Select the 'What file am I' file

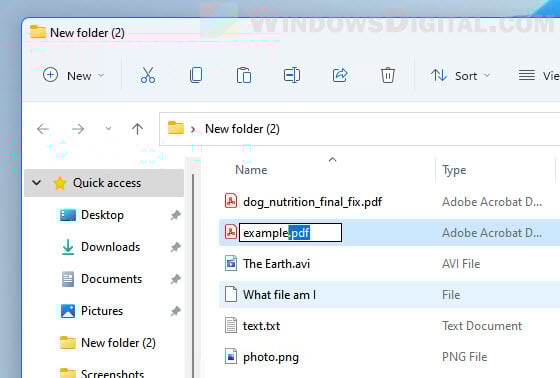click(x=279, y=295)
